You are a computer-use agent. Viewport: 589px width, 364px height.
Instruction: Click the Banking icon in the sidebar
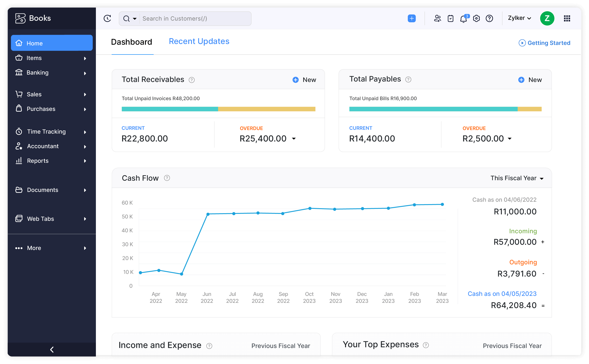[x=19, y=72]
